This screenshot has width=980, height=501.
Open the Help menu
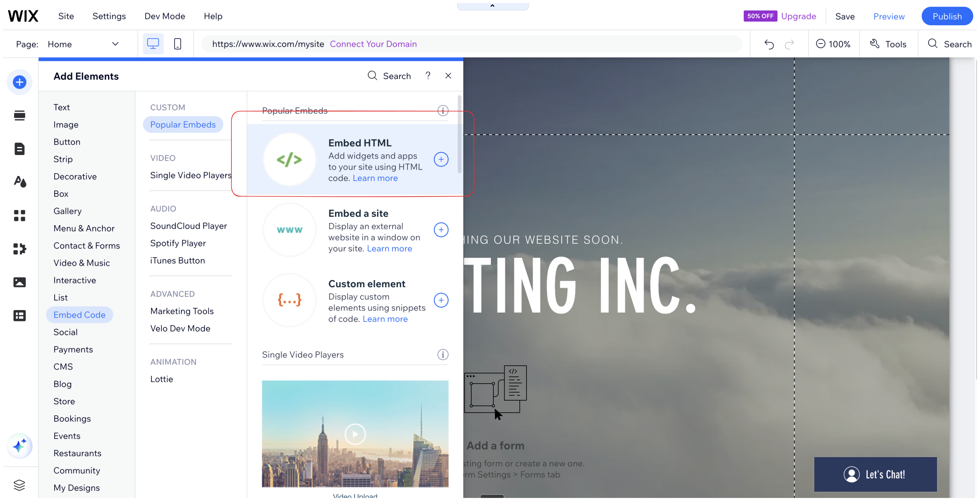point(213,16)
